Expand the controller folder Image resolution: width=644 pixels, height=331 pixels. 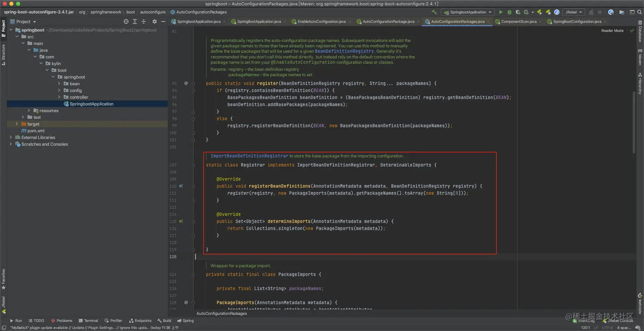pyautogui.click(x=59, y=97)
